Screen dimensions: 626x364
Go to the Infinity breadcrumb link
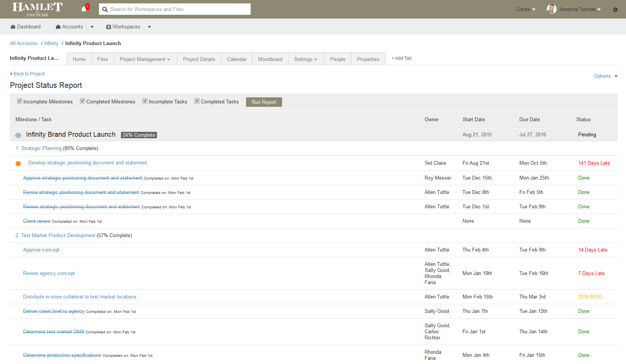pos(51,44)
